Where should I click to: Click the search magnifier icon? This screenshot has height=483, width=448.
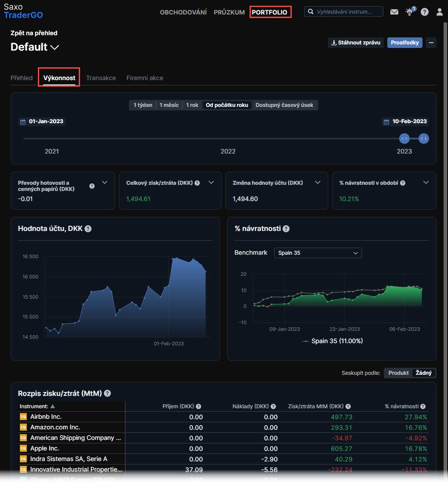click(311, 11)
